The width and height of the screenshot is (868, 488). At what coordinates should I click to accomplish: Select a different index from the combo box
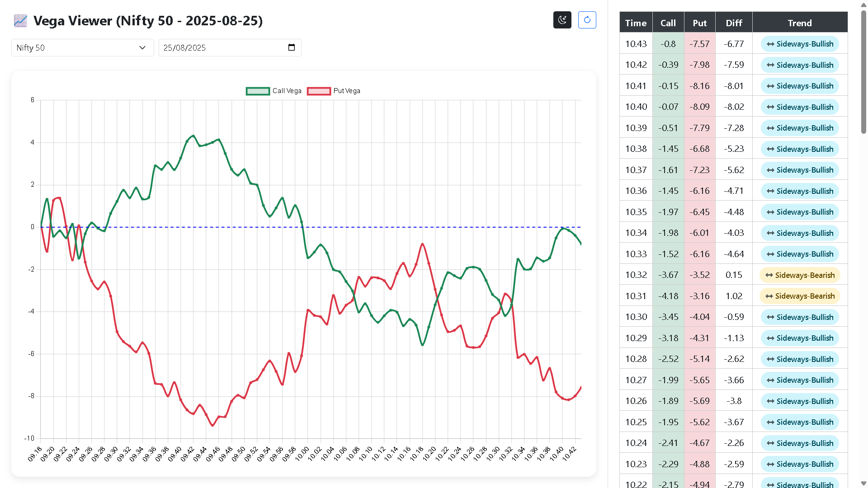click(82, 47)
